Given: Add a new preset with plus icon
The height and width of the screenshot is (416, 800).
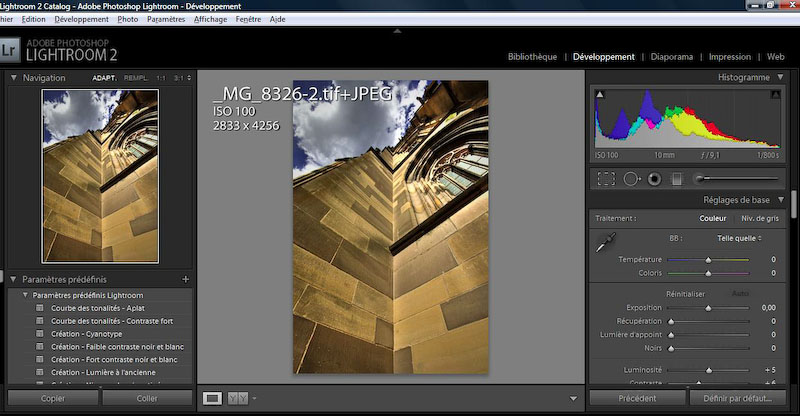Looking at the screenshot, I should (185, 279).
